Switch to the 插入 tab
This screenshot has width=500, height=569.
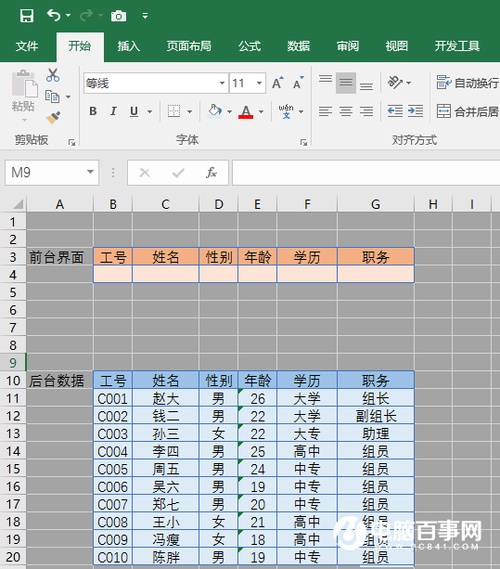point(128,46)
